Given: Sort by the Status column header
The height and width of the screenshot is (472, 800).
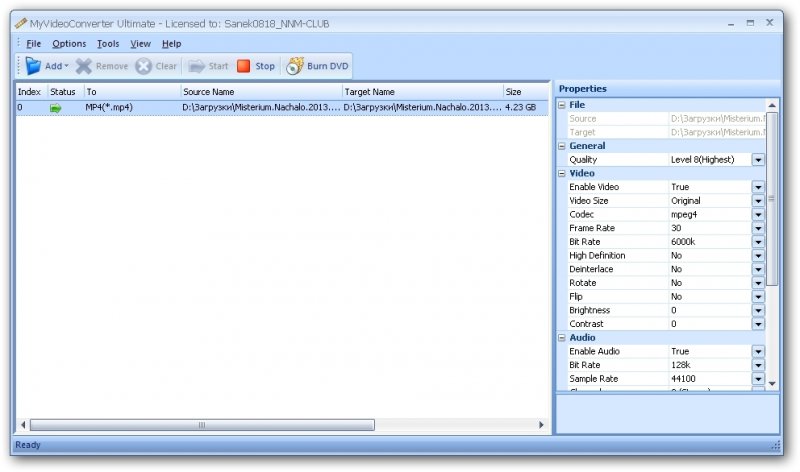Looking at the screenshot, I should [66, 92].
